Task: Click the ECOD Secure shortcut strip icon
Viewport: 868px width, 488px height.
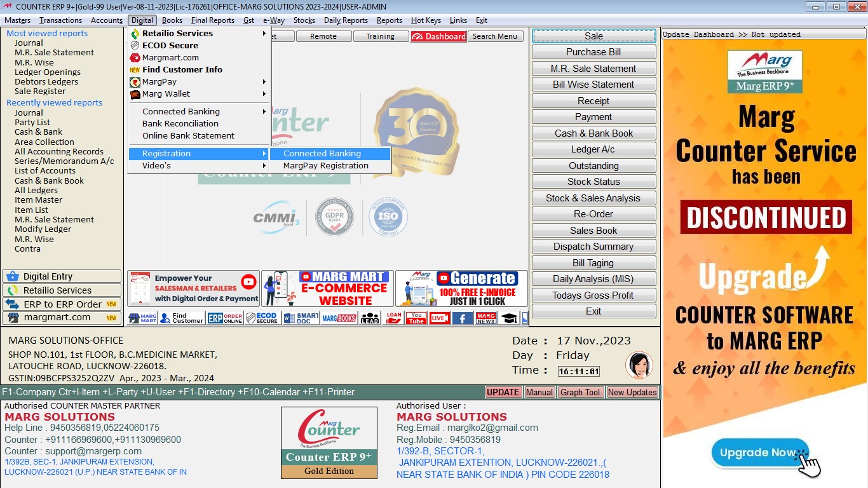Action: click(262, 318)
